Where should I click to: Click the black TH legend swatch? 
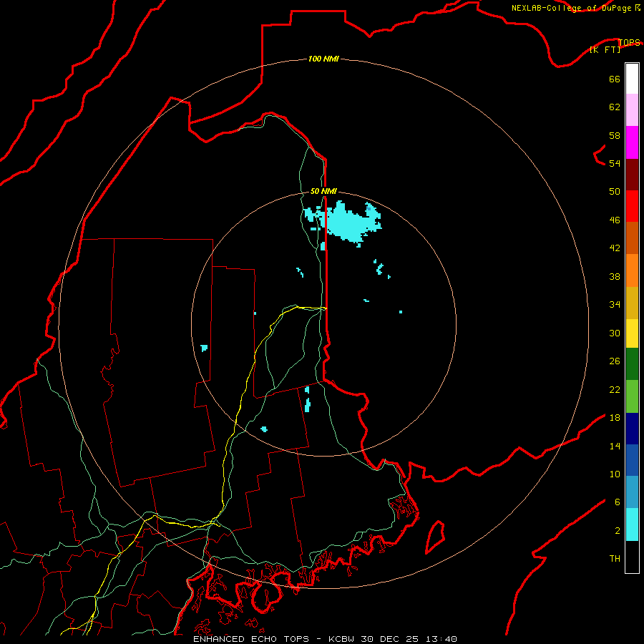(632, 557)
